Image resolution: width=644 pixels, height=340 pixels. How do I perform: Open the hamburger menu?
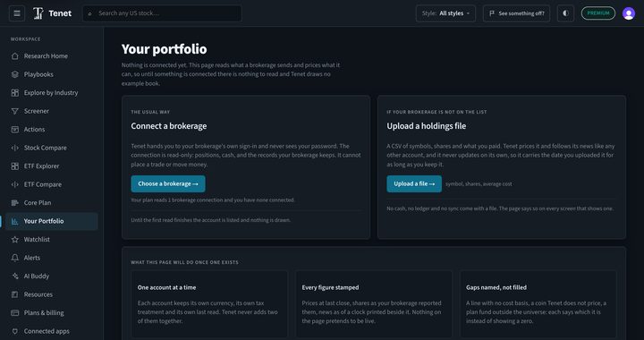[17, 13]
